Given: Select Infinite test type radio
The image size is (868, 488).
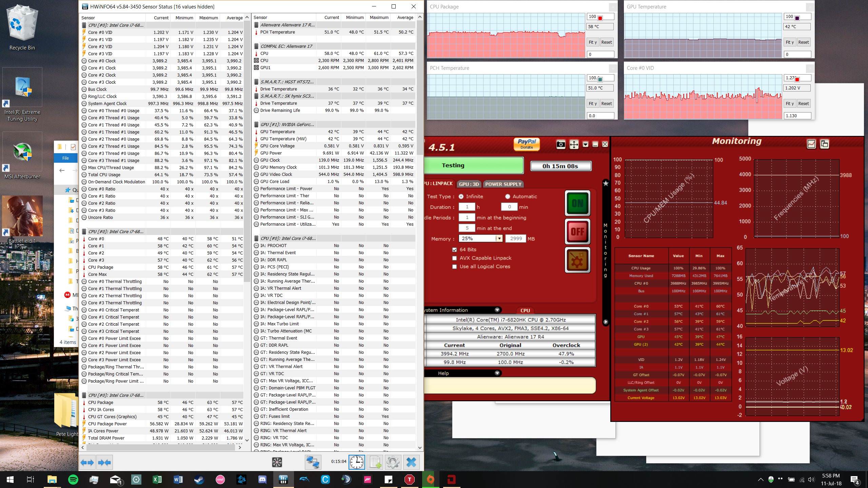Looking at the screenshot, I should (x=461, y=197).
